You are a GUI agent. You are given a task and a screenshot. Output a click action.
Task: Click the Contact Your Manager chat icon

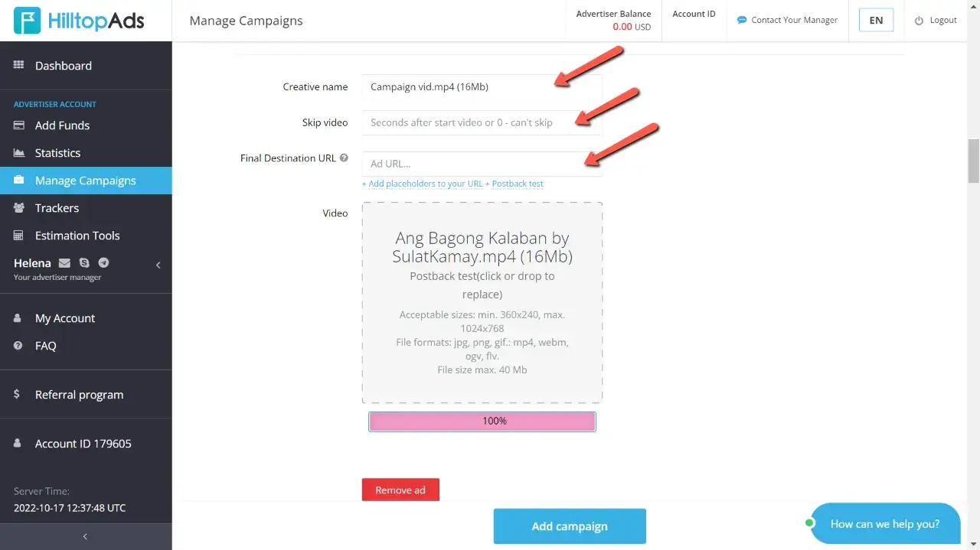pyautogui.click(x=741, y=21)
